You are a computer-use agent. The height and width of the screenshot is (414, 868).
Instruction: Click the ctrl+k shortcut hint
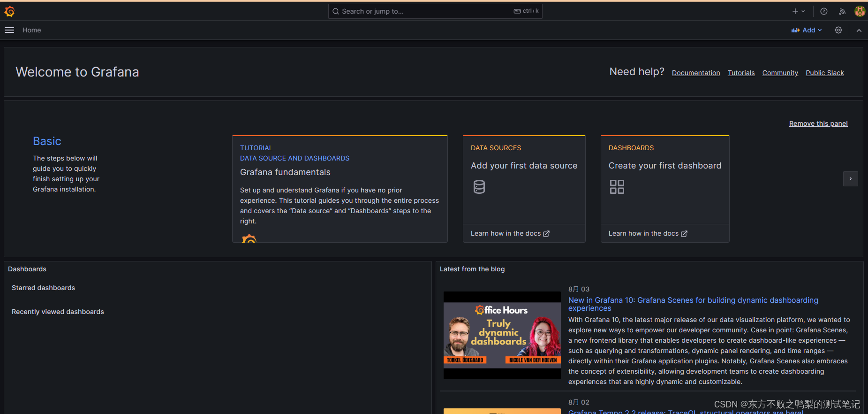526,11
